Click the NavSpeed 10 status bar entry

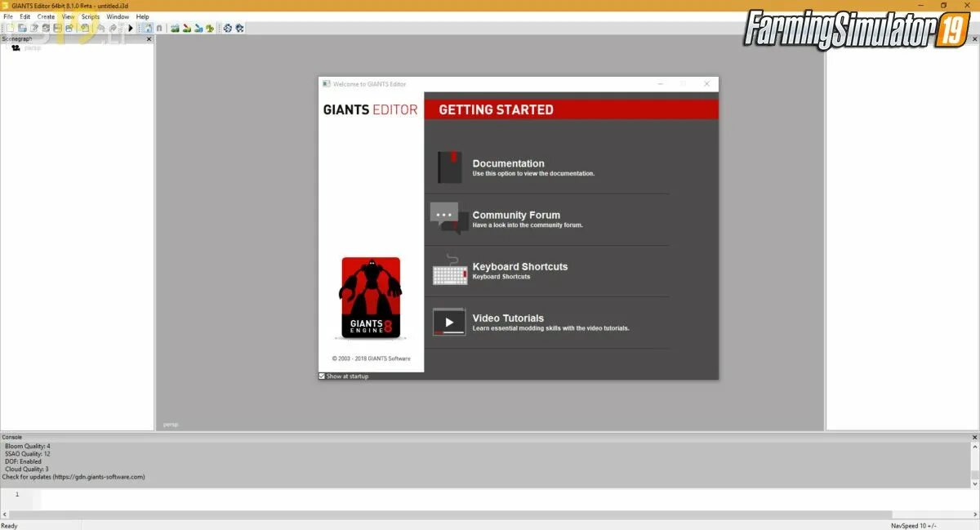click(x=914, y=525)
